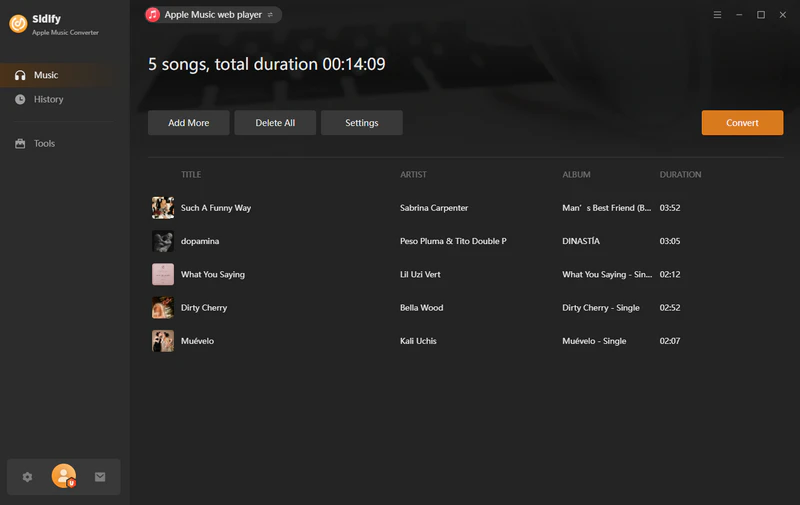Click song title Such A Funny Way

pyautogui.click(x=216, y=208)
